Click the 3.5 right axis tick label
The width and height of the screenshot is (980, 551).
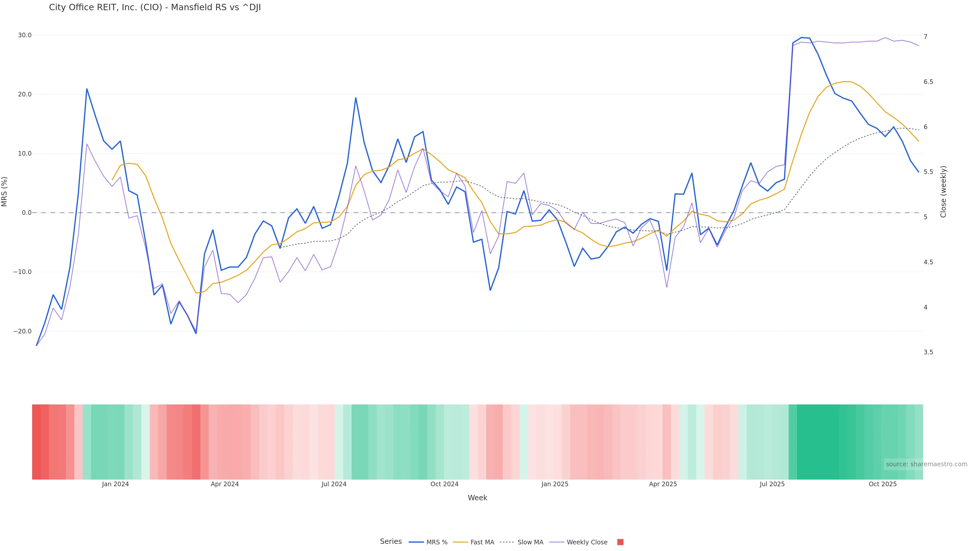pyautogui.click(x=928, y=352)
